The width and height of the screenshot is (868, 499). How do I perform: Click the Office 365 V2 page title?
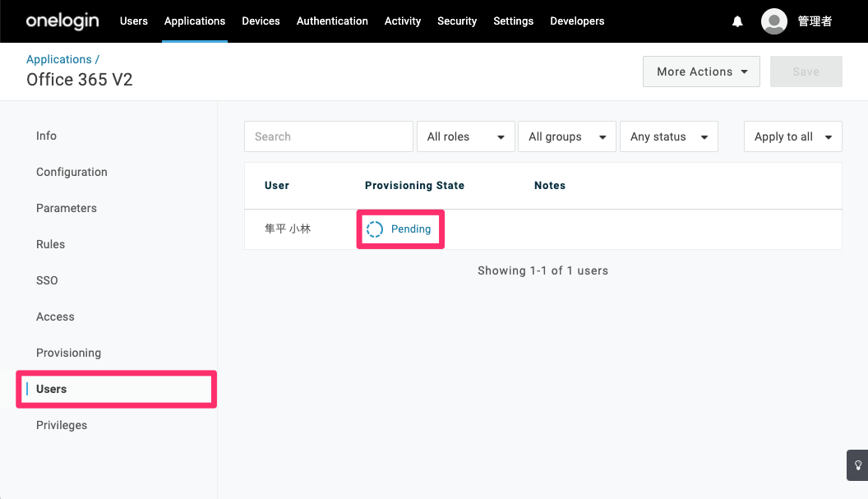[80, 80]
